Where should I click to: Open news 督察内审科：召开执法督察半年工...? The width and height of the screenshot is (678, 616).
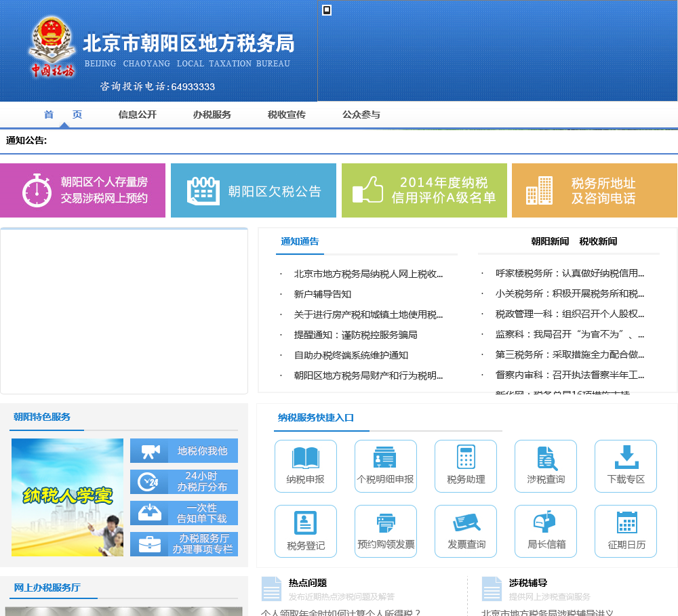tap(570, 375)
